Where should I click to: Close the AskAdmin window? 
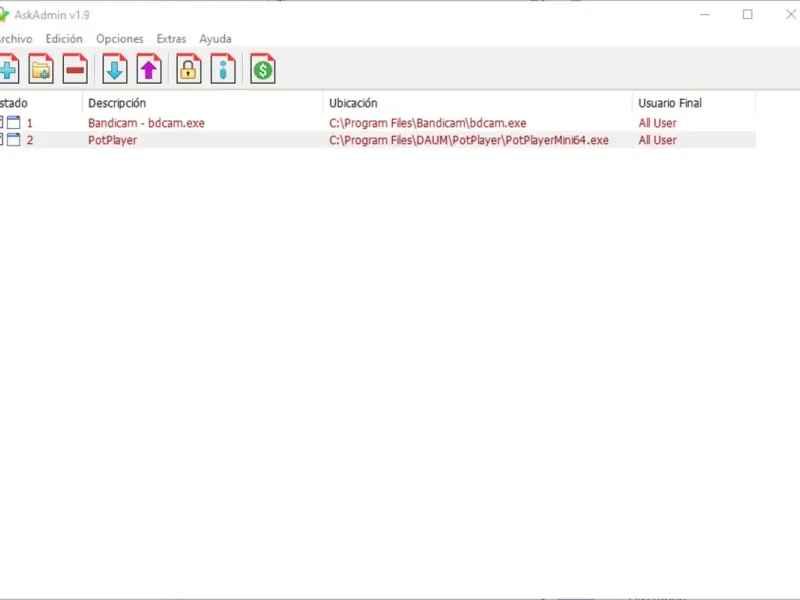click(790, 14)
